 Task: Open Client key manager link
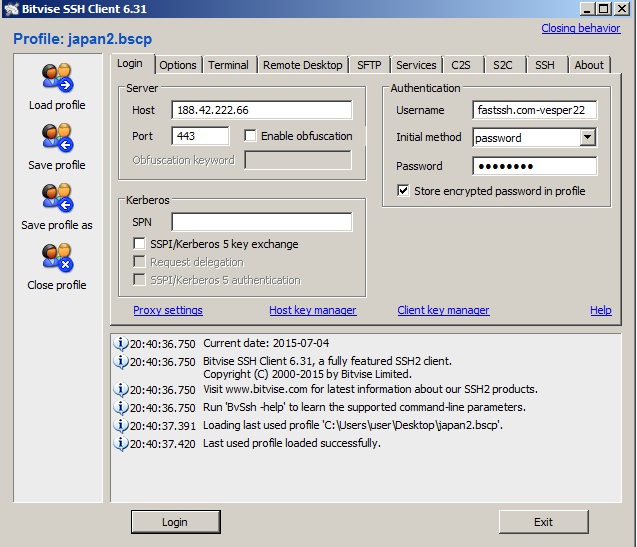click(443, 310)
